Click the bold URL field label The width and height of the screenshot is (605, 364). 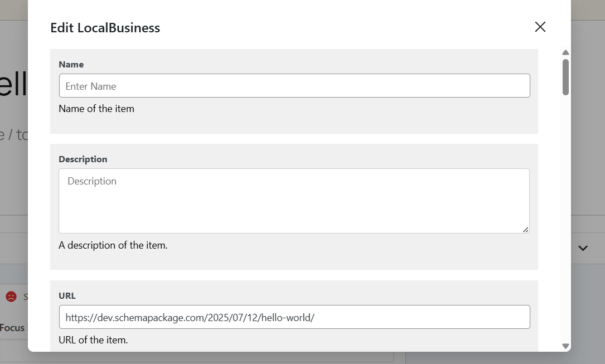coord(67,296)
